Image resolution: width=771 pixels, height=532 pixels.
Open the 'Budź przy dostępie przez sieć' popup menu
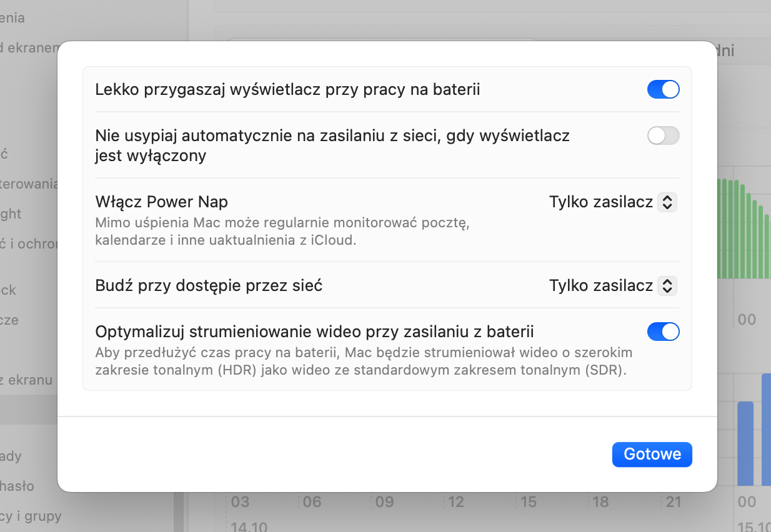(613, 286)
